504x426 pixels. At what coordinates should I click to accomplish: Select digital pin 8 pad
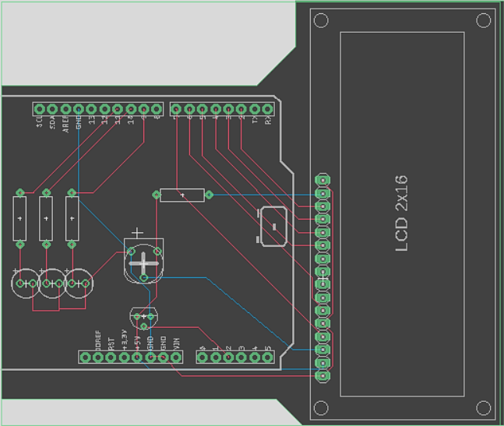pos(157,109)
